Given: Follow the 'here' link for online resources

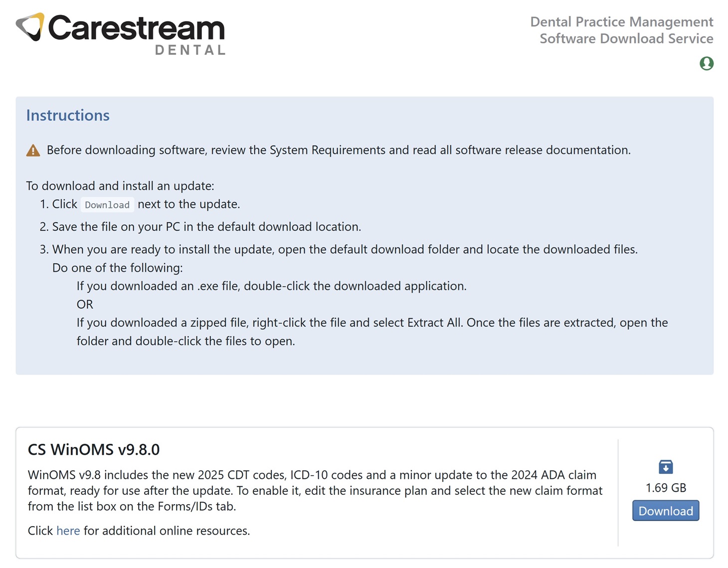Looking at the screenshot, I should tap(68, 531).
